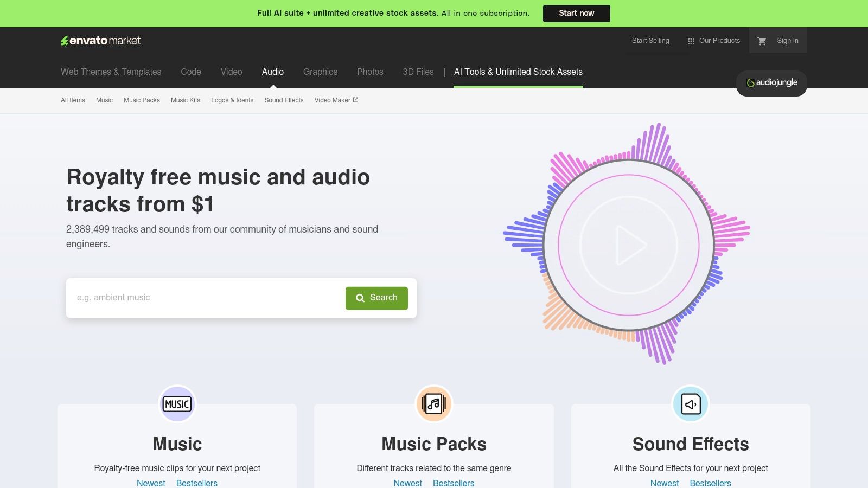
Task: Open Bestsellers under Music Packs
Action: pyautogui.click(x=454, y=483)
